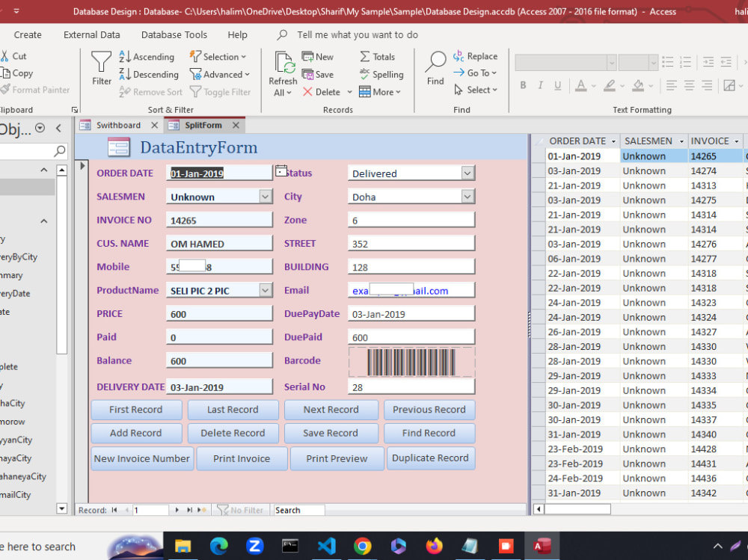The width and height of the screenshot is (748, 560).
Task: Click the ribbon Save record icon
Action: tap(318, 75)
